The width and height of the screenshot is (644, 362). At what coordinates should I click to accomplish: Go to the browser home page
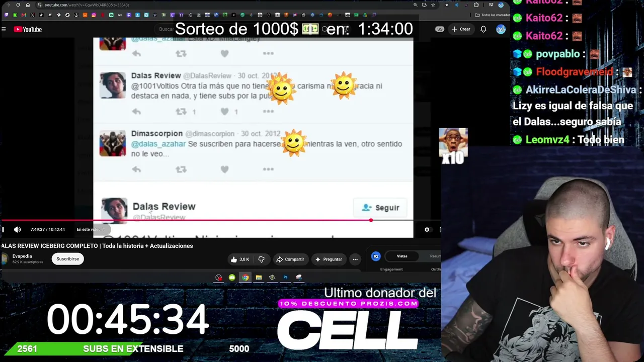click(x=28, y=5)
